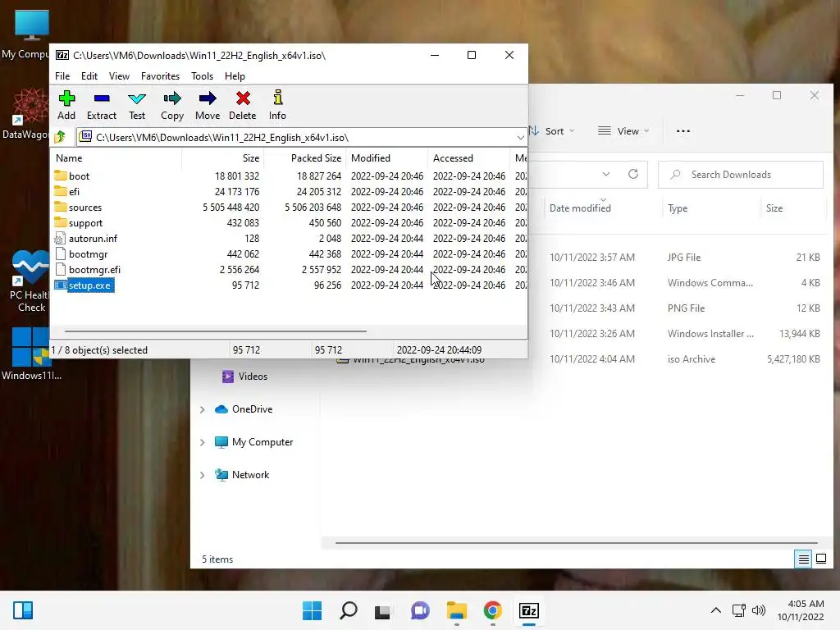
Task: Expand the Explorer address bar history dropdown
Action: point(606,174)
